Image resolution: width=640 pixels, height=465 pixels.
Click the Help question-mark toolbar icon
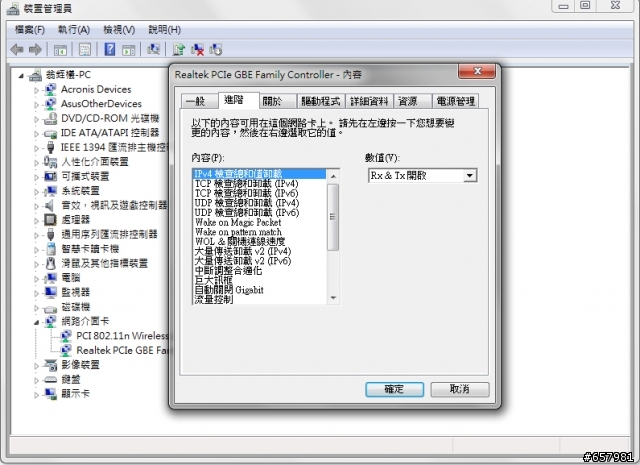click(x=109, y=50)
